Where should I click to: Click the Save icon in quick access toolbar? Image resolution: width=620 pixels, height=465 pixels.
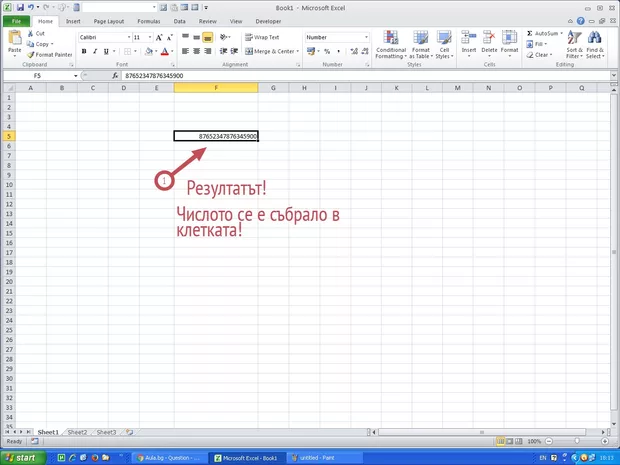tap(19, 7)
